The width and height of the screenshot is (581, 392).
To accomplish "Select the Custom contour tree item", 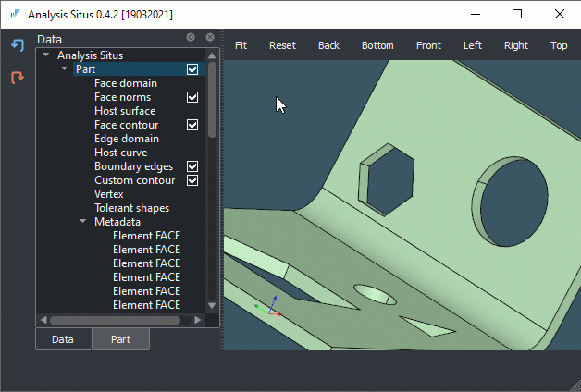I will (x=135, y=180).
